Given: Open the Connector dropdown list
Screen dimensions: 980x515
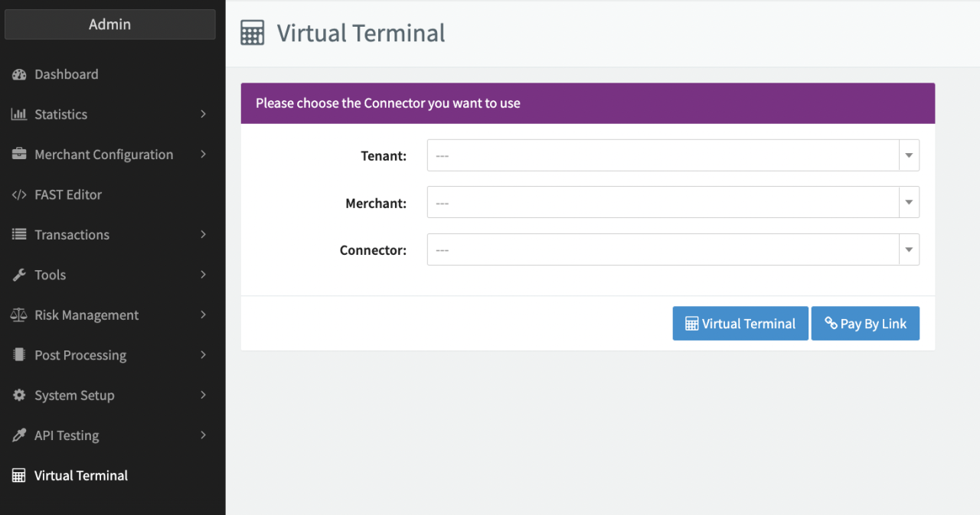Looking at the screenshot, I should [x=672, y=249].
